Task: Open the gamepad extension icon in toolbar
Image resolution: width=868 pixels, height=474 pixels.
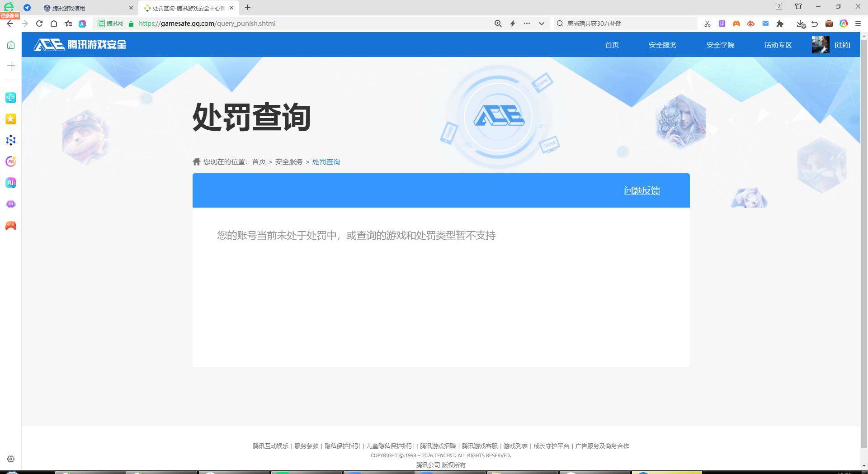Action: (x=736, y=24)
